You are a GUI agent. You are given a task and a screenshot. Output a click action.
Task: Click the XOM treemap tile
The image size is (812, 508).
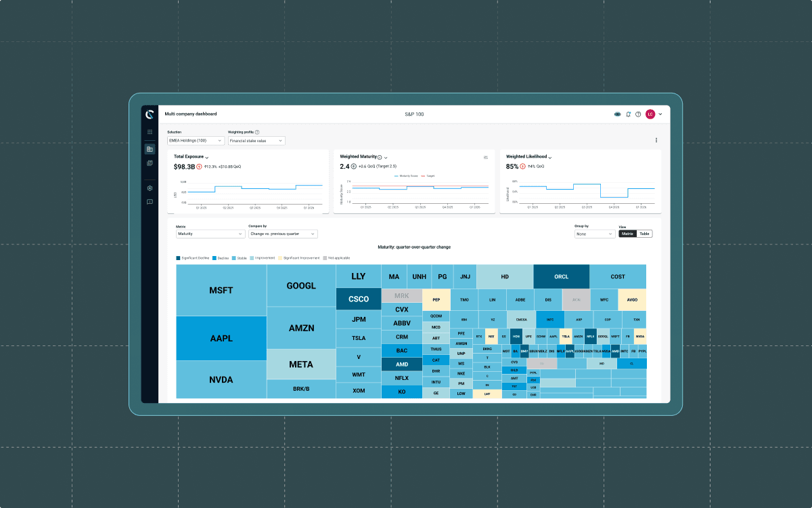pos(359,391)
